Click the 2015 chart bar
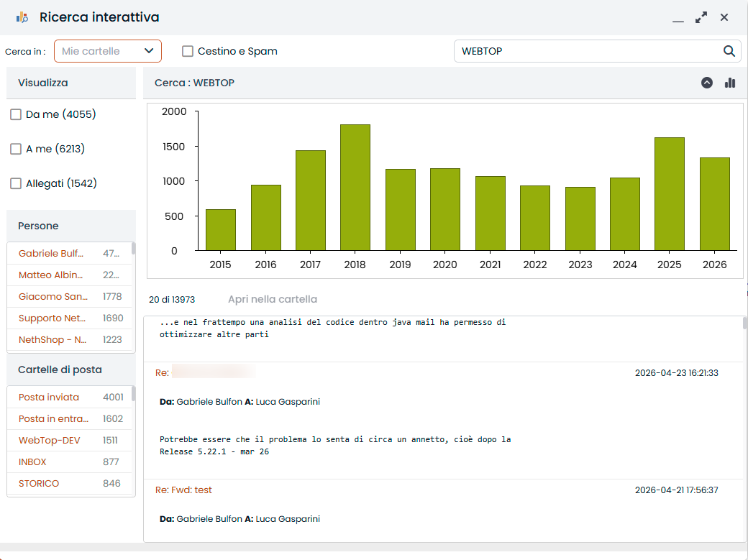Screen dimensions: 748x560 click(x=221, y=230)
